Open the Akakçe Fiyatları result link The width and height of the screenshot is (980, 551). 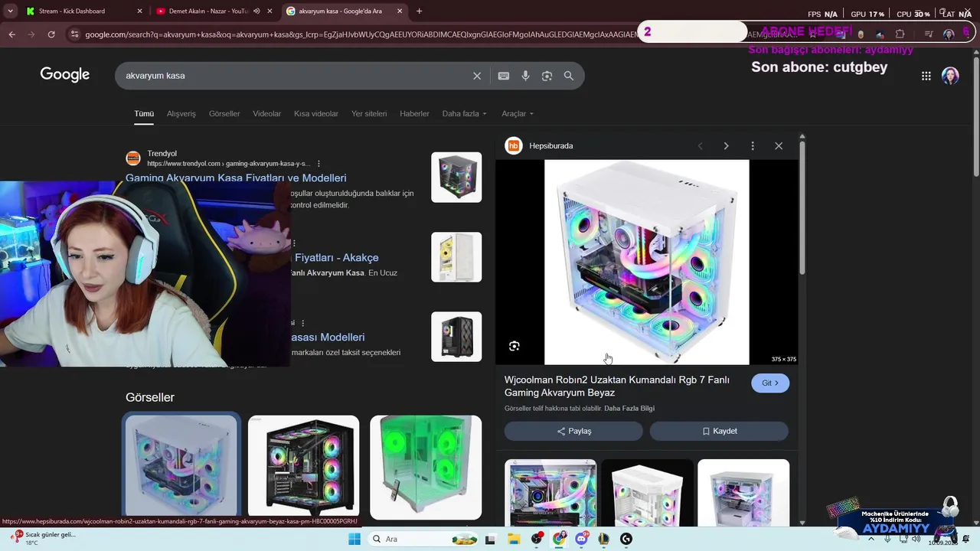point(336,258)
